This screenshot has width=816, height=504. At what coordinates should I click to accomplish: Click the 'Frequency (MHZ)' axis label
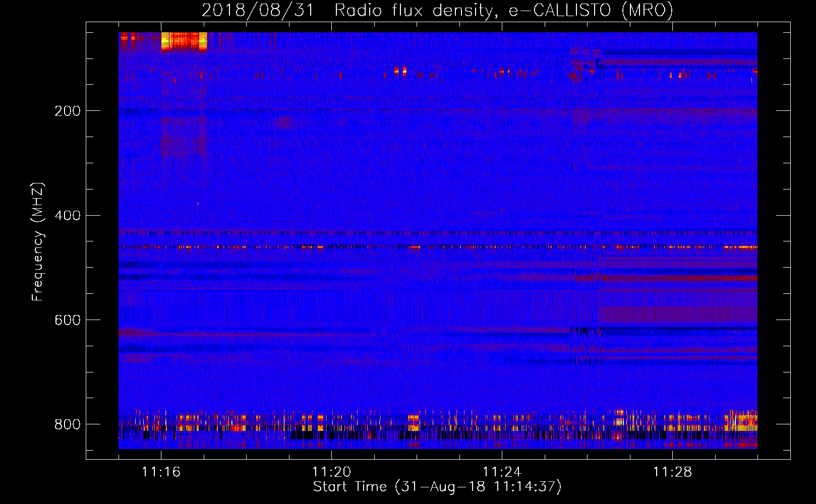click(37, 242)
